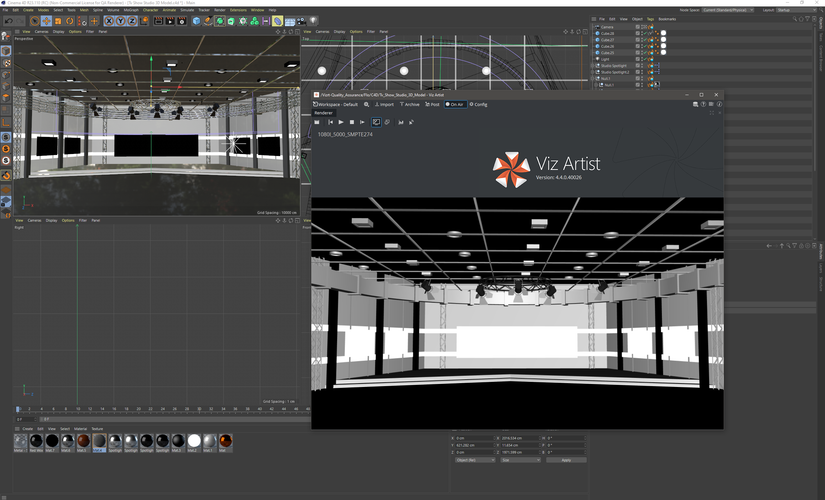Open the Node Space dropdown
The width and height of the screenshot is (825, 500).
728,10
